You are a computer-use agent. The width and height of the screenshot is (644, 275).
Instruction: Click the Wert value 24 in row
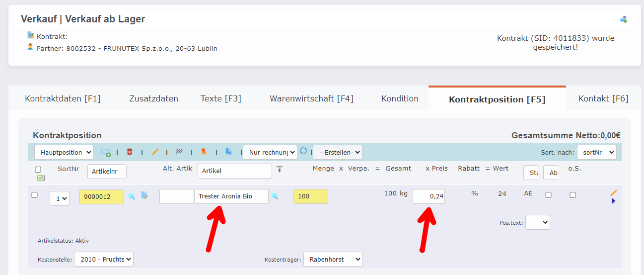pyautogui.click(x=502, y=193)
